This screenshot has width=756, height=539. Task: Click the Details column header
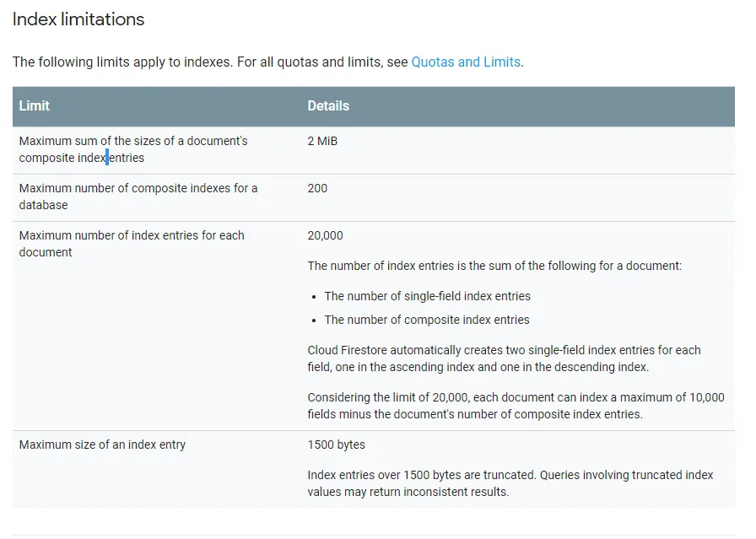[x=328, y=106]
